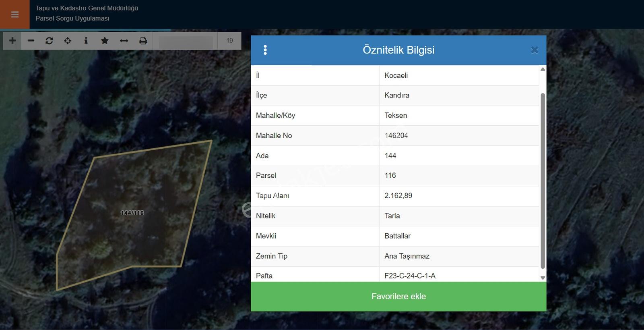Click the Kandıra district value
Viewport: 644px width, 330px height.
pyautogui.click(x=397, y=95)
